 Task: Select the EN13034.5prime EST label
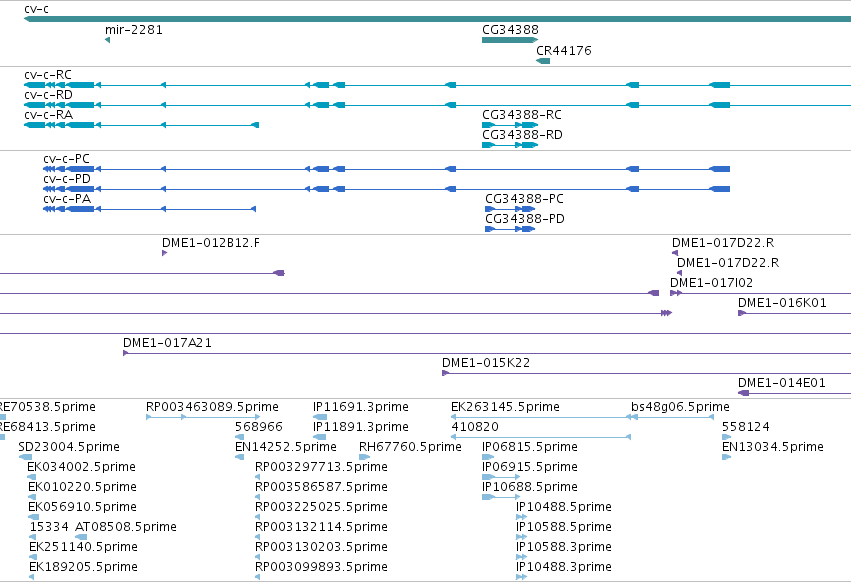pyautogui.click(x=773, y=447)
